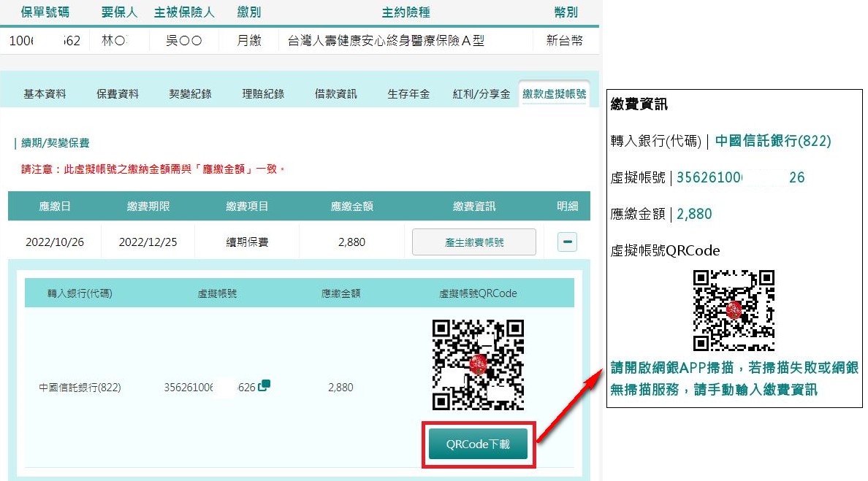868x481 pixels.
Task: Download the QR code with QRCode下載
Action: [479, 444]
